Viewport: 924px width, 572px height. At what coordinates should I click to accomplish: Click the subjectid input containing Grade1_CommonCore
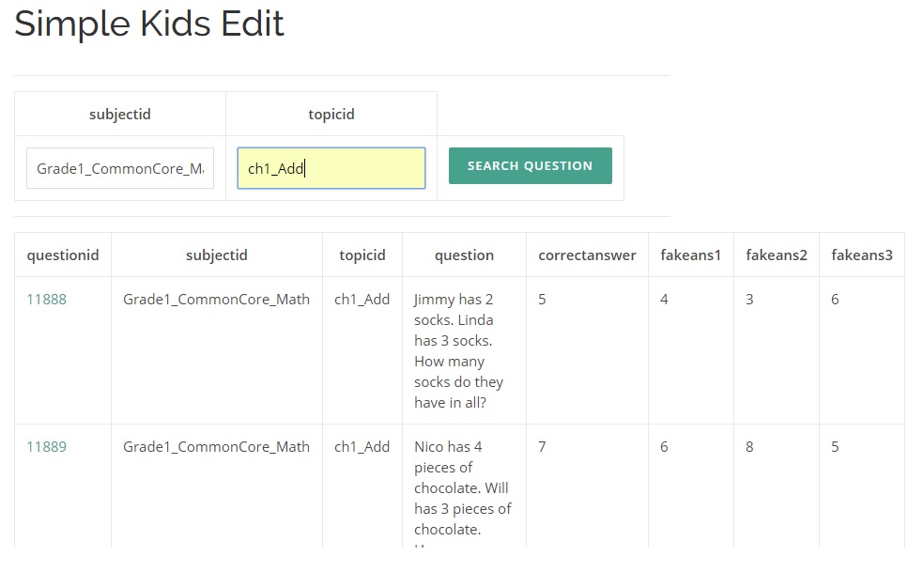coord(120,168)
